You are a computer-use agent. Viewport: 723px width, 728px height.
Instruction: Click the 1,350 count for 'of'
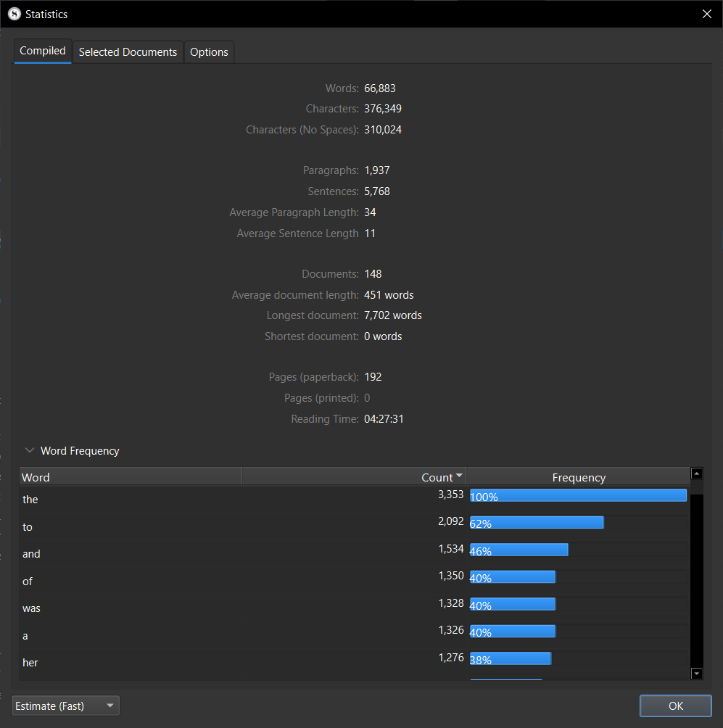[x=451, y=576]
